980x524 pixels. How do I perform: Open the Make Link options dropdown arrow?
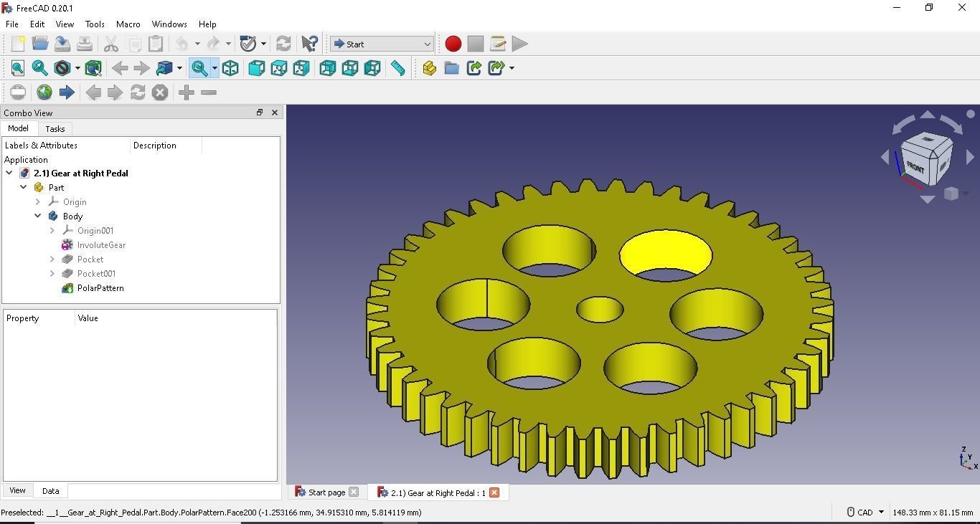(512, 68)
